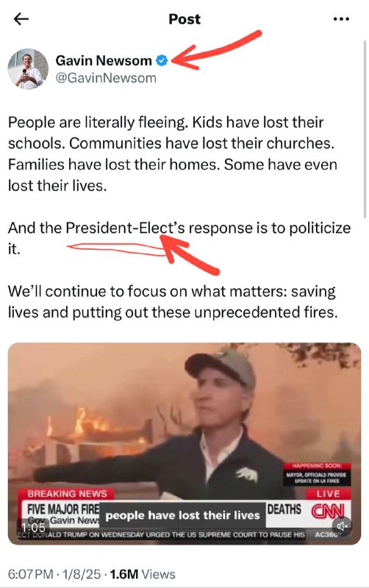View the 1.6M Views count

tap(143, 574)
